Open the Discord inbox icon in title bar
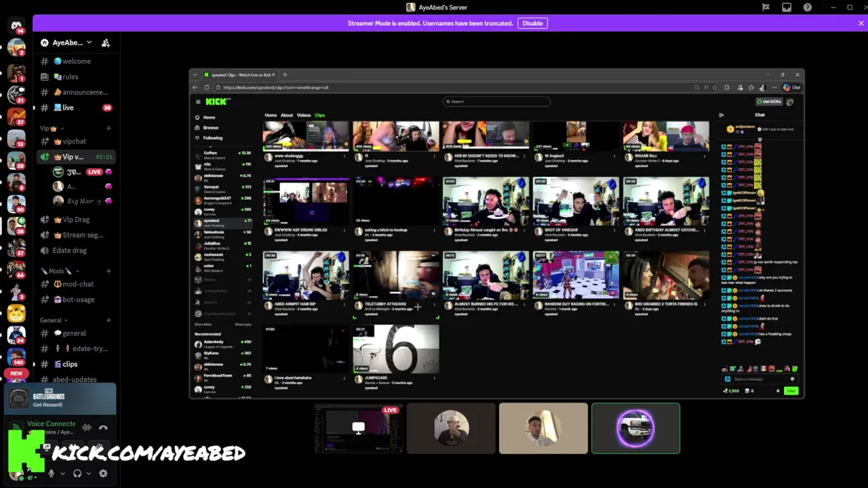 pyautogui.click(x=787, y=7)
